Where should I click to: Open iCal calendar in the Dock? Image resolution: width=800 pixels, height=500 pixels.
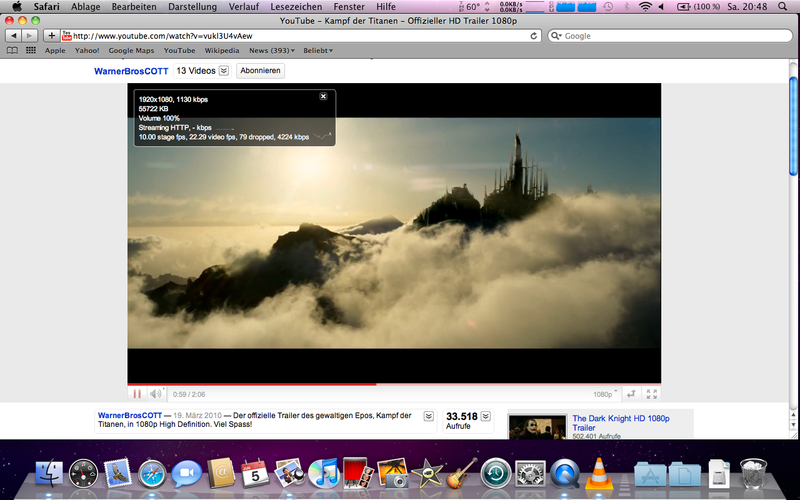click(x=255, y=473)
